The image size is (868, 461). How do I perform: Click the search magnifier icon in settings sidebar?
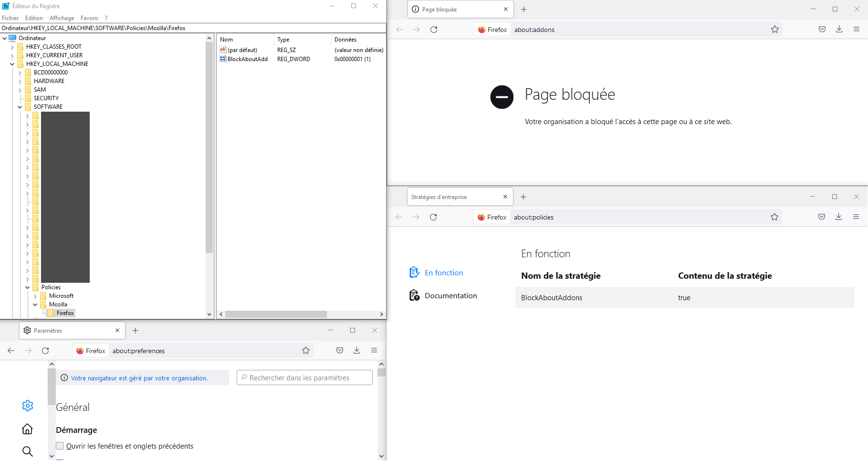tap(28, 451)
